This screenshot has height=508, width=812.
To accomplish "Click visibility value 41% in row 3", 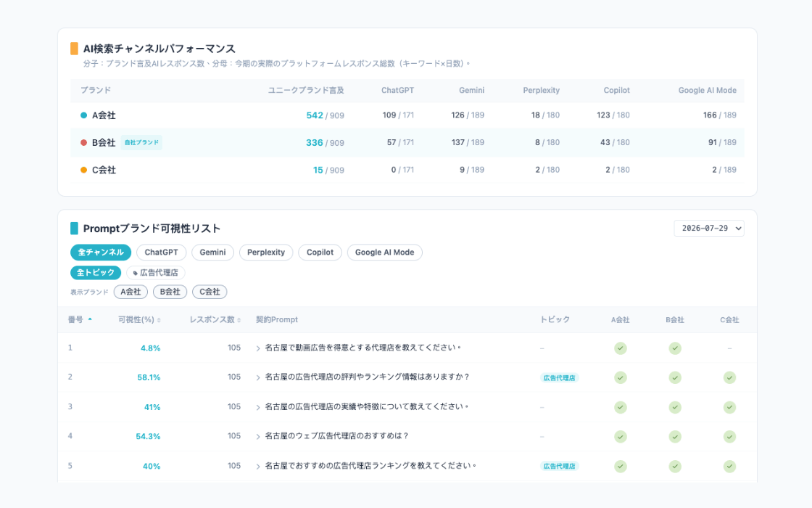I will (152, 407).
